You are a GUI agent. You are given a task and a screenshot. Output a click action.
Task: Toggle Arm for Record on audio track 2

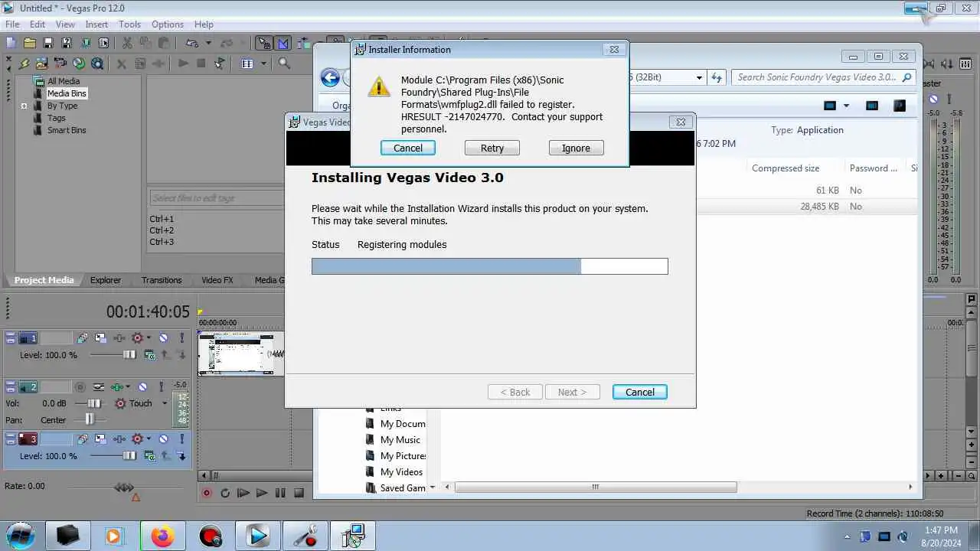pyautogui.click(x=80, y=387)
